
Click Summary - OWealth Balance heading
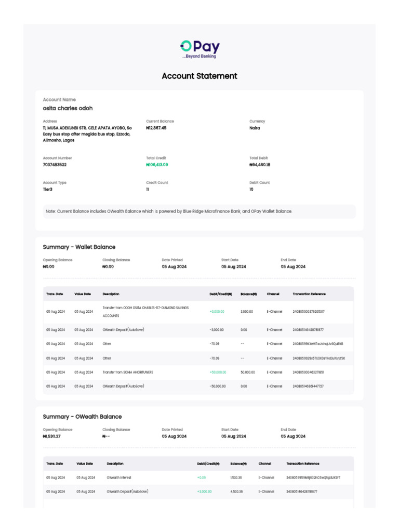tap(82, 417)
